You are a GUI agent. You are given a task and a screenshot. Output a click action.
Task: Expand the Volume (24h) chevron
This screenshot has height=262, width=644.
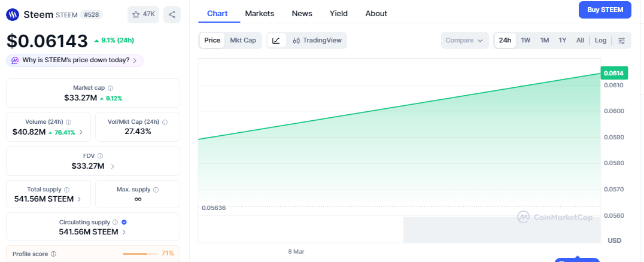coord(81,132)
